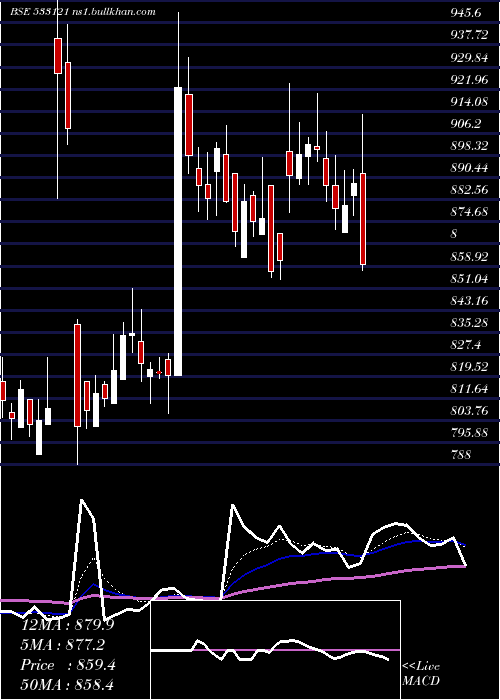Click the 890.44 price axis label
Viewport: 500px width, 700px height.
(469, 168)
